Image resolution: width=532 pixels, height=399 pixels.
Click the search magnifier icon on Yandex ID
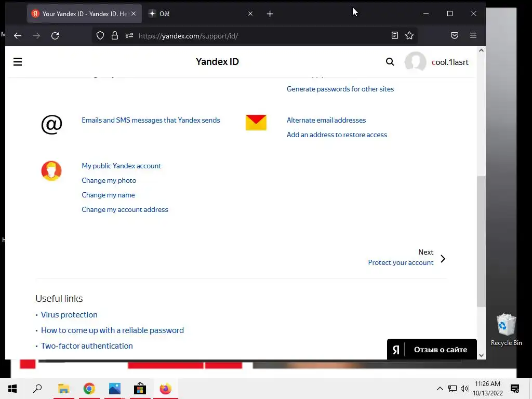click(x=390, y=62)
